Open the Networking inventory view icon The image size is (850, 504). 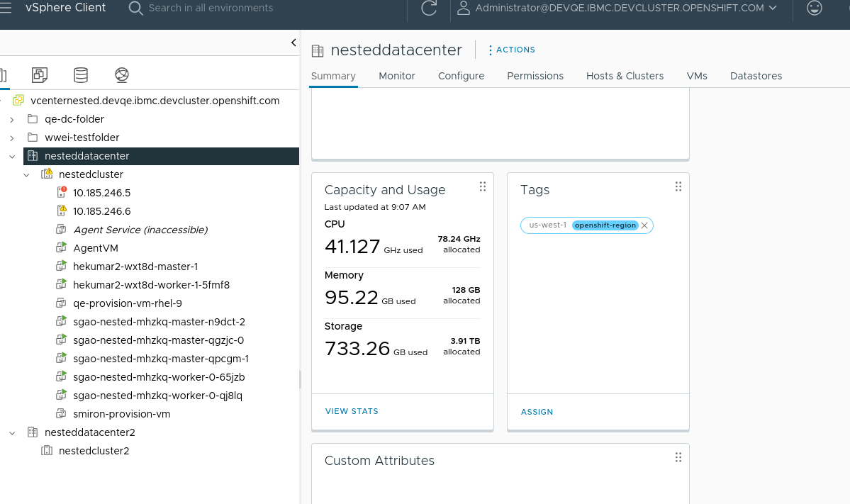click(x=122, y=74)
